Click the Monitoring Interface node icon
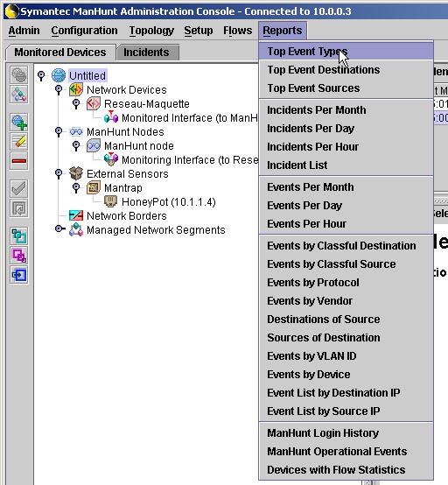Image resolution: width=448 pixels, height=485 pixels. (111, 159)
